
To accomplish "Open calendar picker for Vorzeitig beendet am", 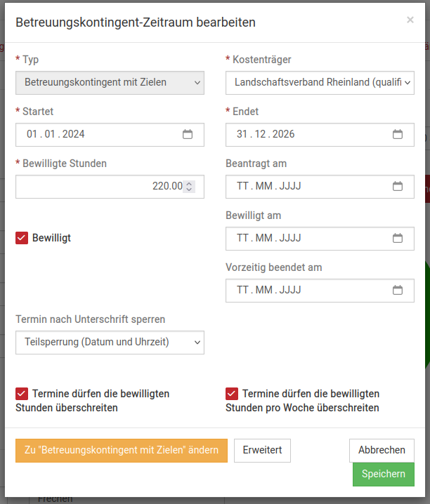I will (398, 290).
